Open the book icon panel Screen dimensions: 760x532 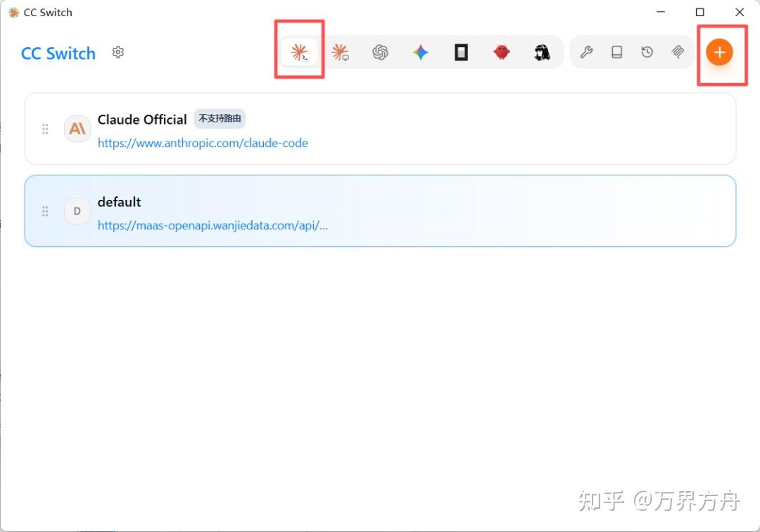[616, 52]
